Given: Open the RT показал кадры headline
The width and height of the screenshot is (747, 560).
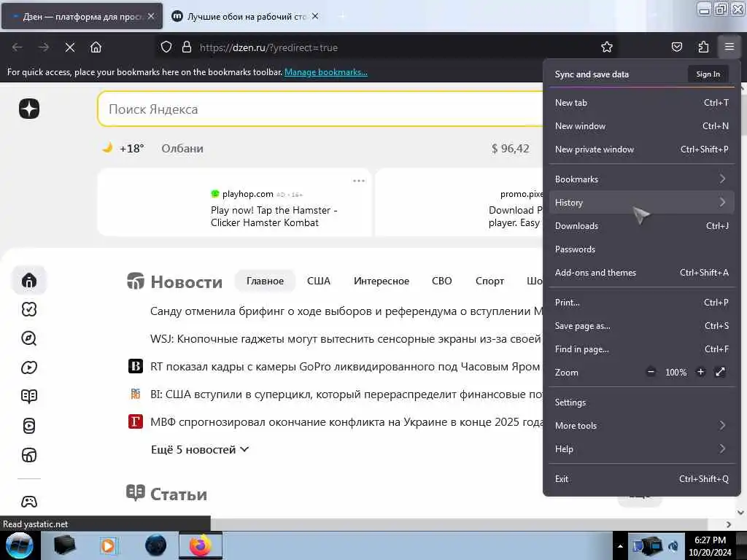Looking at the screenshot, I should tap(345, 366).
